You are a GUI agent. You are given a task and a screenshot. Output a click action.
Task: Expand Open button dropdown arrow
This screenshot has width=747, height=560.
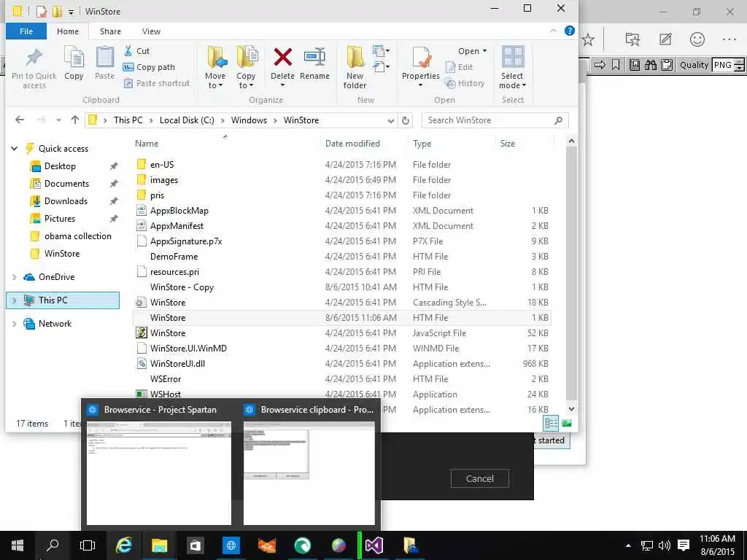pos(485,51)
